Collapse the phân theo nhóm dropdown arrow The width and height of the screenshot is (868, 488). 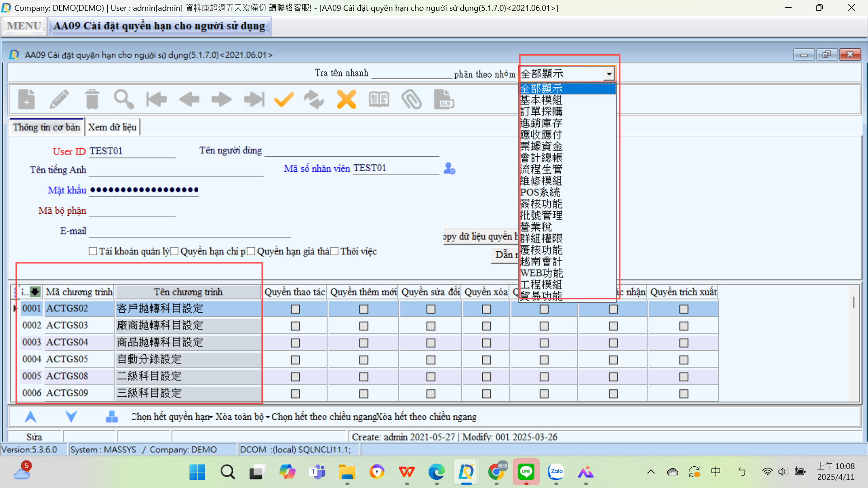coord(609,74)
